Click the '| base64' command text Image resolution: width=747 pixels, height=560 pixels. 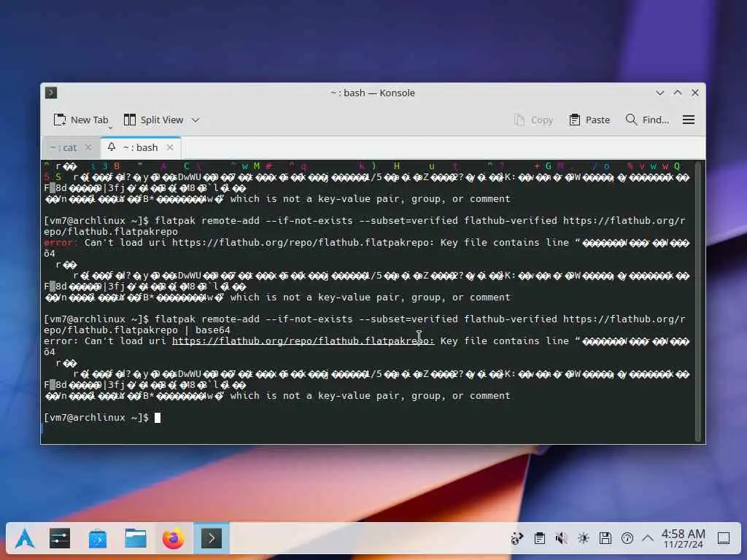click(x=207, y=330)
